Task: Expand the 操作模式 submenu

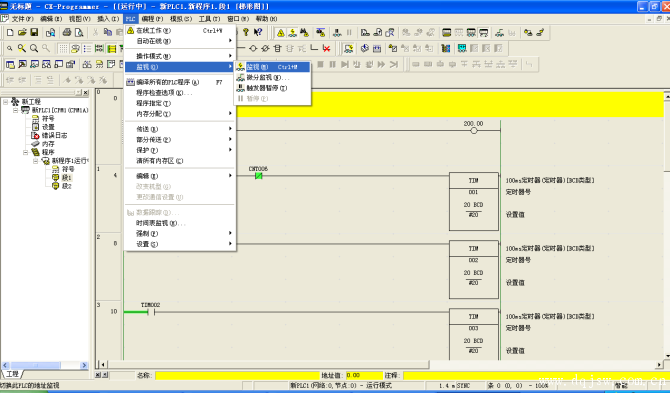Action: tap(180, 56)
